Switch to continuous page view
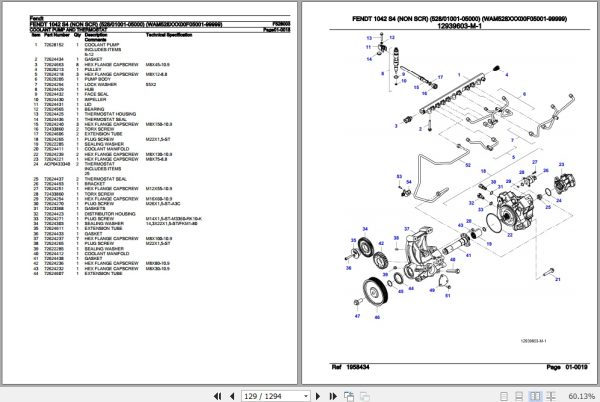The width and height of the screenshot is (600, 402). [519, 396]
